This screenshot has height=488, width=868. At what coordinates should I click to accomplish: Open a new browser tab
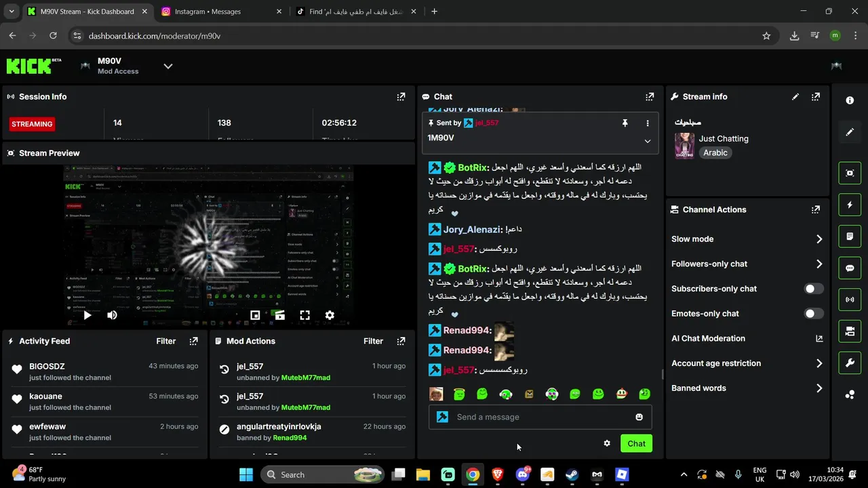pos(434,12)
